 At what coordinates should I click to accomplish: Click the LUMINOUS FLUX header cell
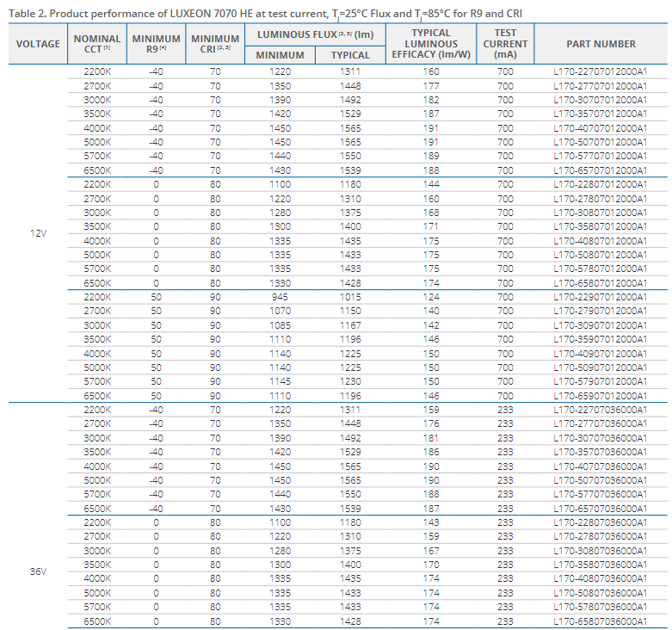(x=312, y=34)
